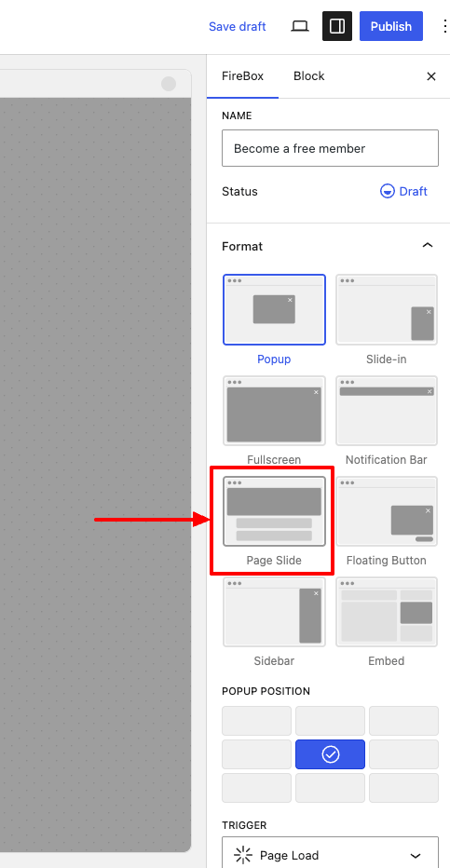The height and width of the screenshot is (868, 450).
Task: Collapse the Format section chevron
Action: [x=428, y=245]
